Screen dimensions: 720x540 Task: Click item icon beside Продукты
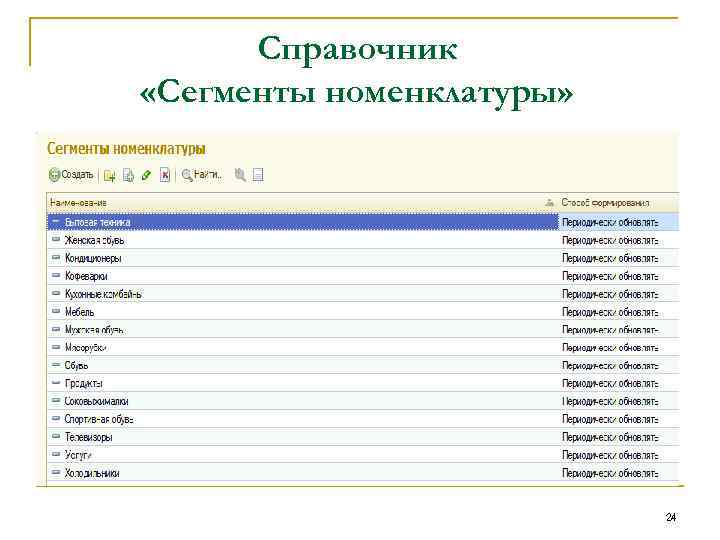click(56, 382)
